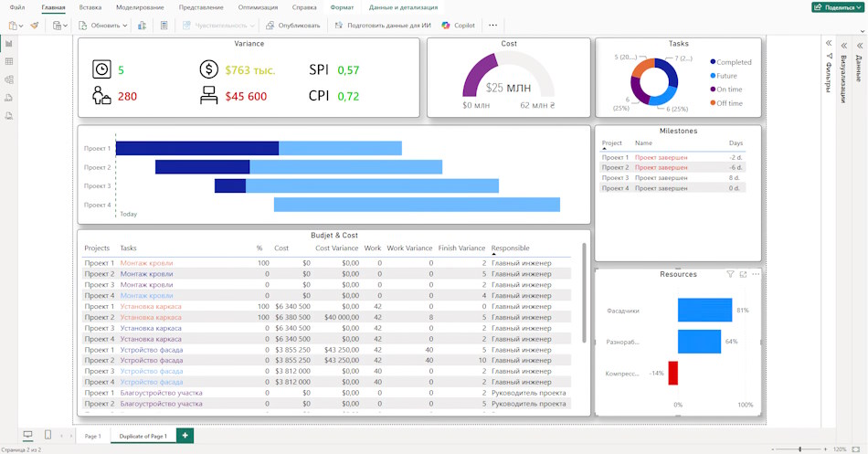Open the TMDL view sidebar icon

[9, 116]
